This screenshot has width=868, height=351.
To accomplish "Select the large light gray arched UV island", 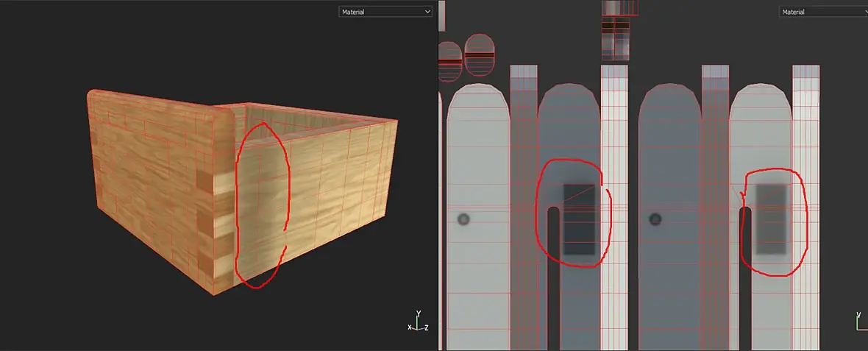I will pyautogui.click(x=478, y=217).
